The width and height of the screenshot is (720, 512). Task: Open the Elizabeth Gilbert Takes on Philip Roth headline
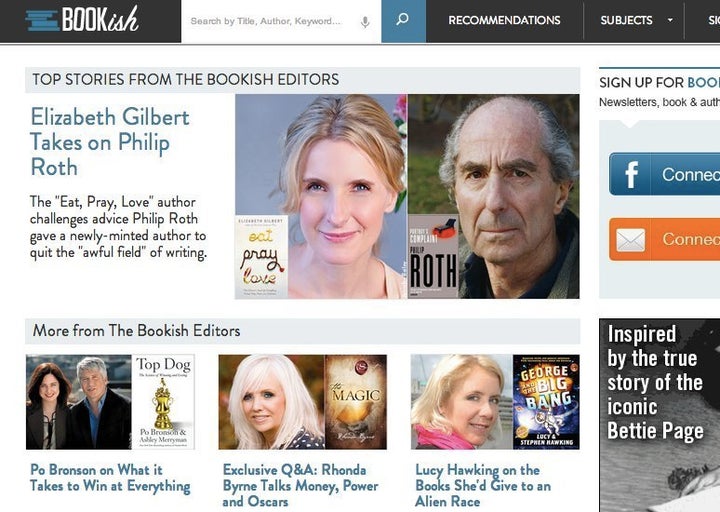[110, 141]
